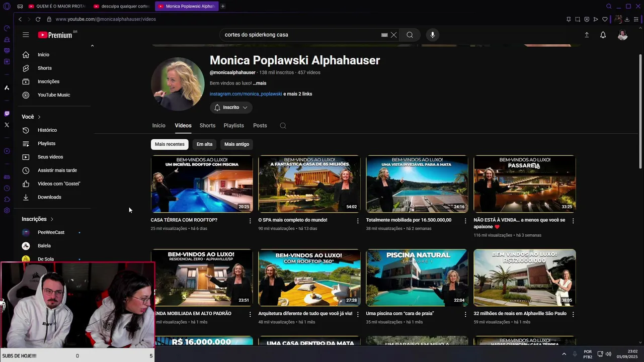Search open tabs magnifier in title bar
This screenshot has width=644, height=362.
[x=609, y=7]
